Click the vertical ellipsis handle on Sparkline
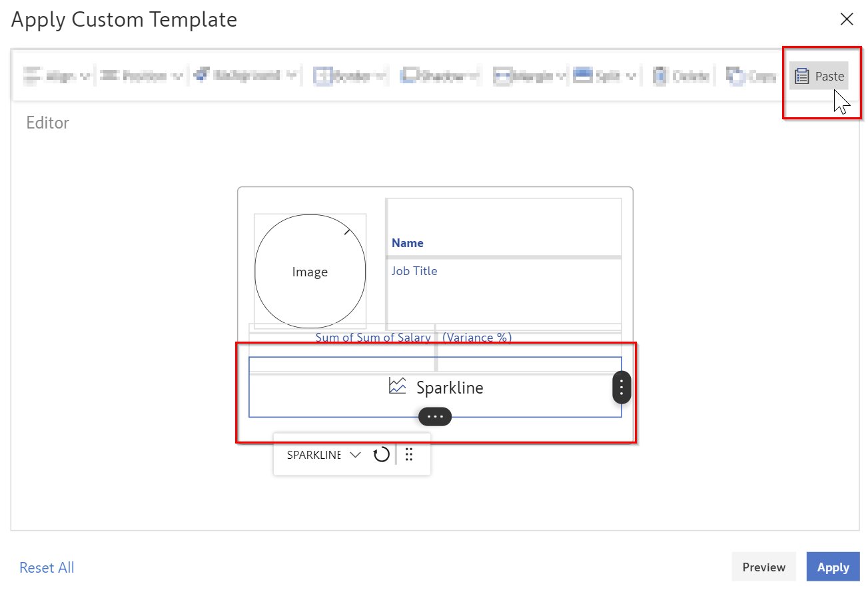Viewport: 868px width, 590px height. (621, 387)
